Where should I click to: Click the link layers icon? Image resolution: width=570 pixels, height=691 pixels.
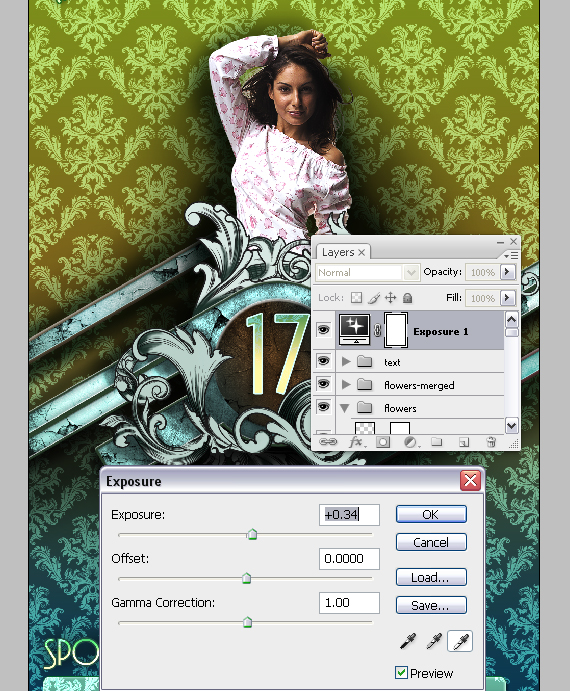tap(328, 442)
